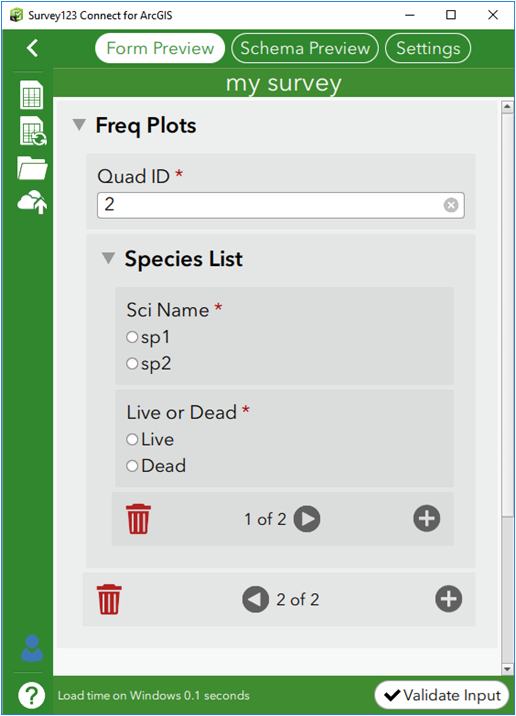Open the Settings tab

tap(428, 48)
